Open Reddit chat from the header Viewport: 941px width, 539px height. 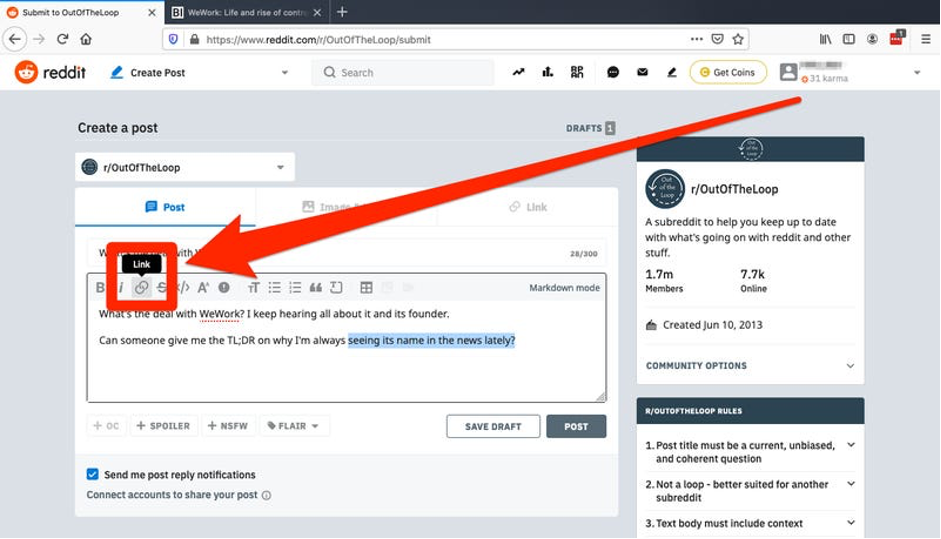pos(613,72)
